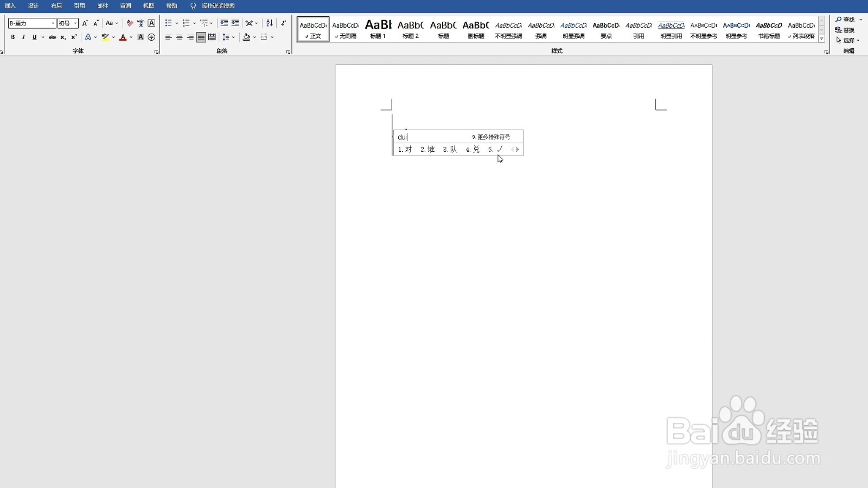Image resolution: width=868 pixels, height=488 pixels.
Task: Apply yellow text highlight color
Action: (x=105, y=37)
